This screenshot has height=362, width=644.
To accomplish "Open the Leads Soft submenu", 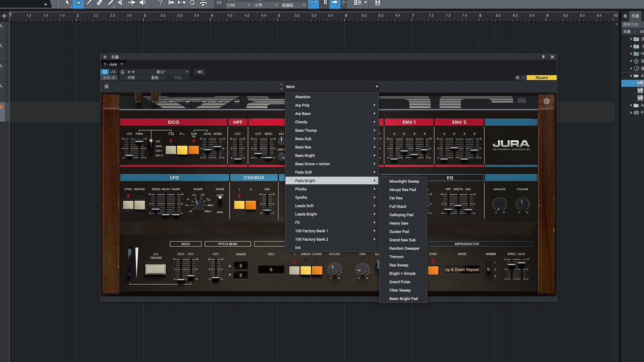I will [x=304, y=206].
